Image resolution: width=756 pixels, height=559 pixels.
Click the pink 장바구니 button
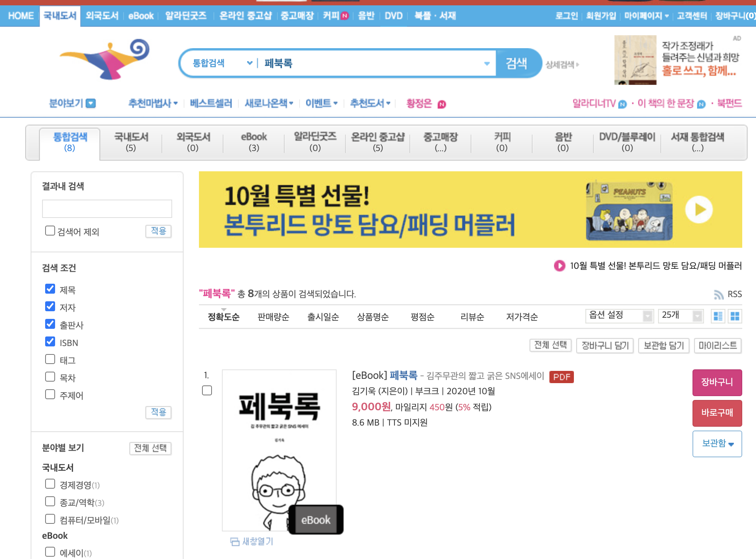point(717,382)
